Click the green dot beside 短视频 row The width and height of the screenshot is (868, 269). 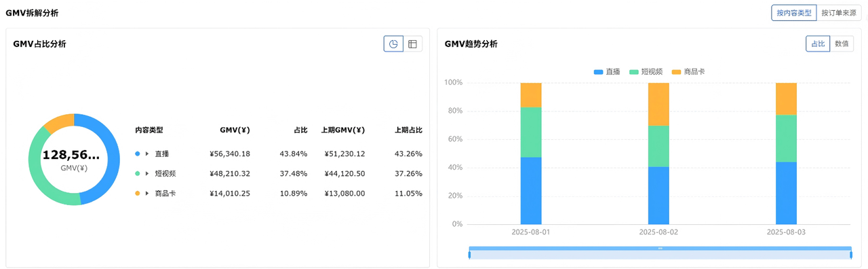pyautogui.click(x=137, y=174)
